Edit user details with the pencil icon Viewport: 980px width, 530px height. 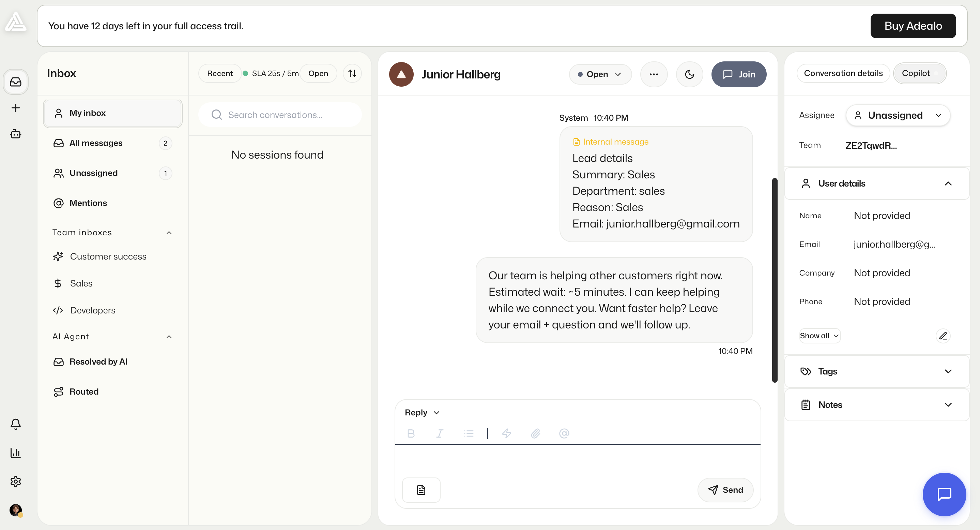point(943,336)
